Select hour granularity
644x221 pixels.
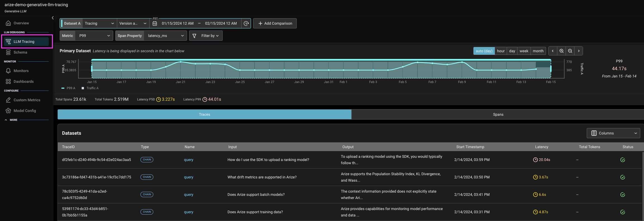(501, 51)
